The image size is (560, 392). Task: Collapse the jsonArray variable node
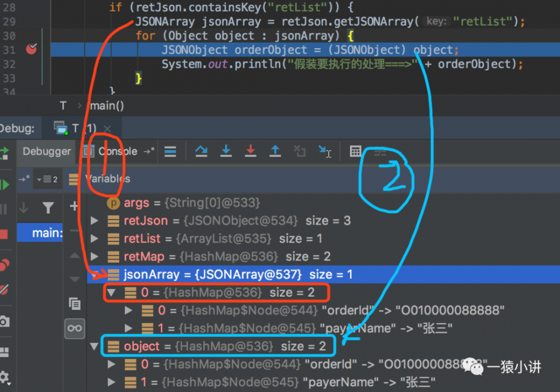pyautogui.click(x=94, y=274)
